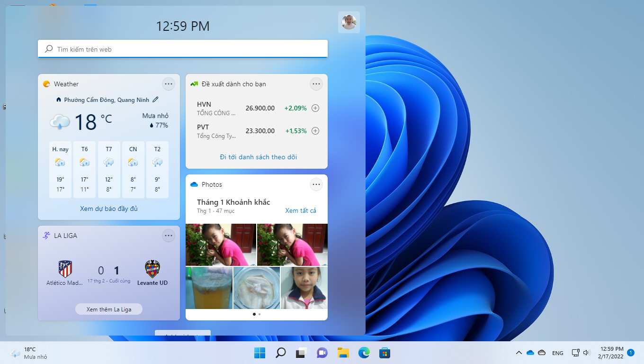The height and width of the screenshot is (364, 644).
Task: Select the T2 forecast day card
Action: pyautogui.click(x=157, y=170)
